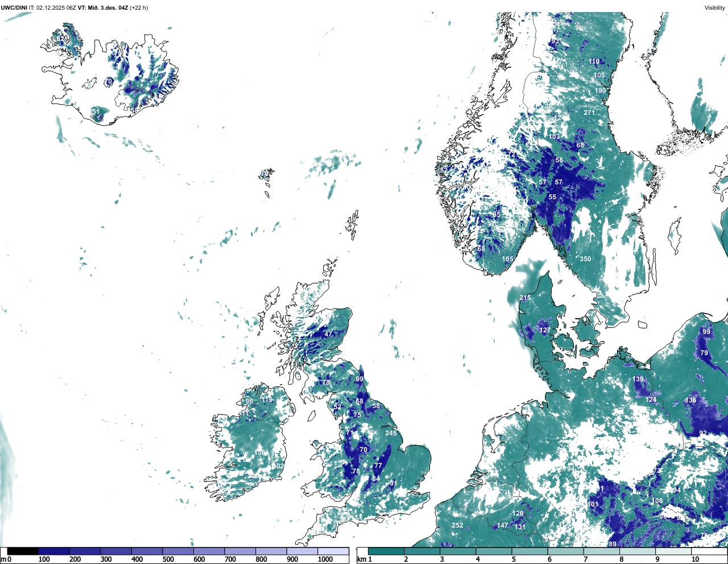Click the '55' value in central Sweden
The image size is (728, 564).
552,197
